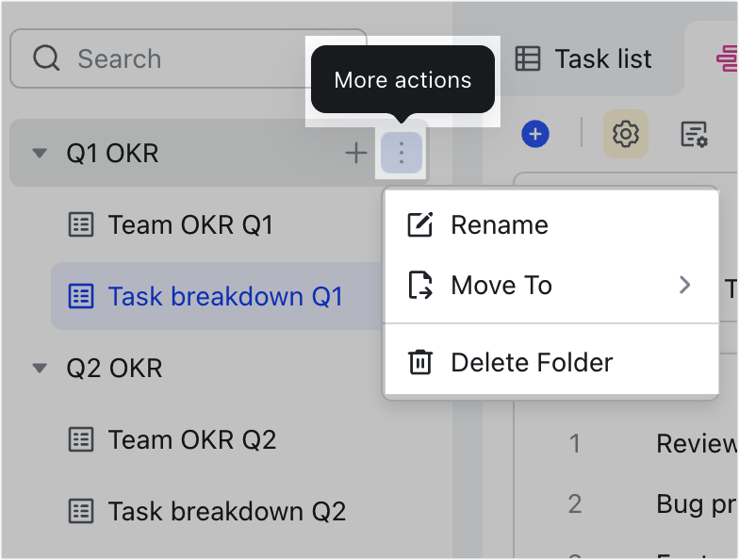Click the Move To chevron arrow
Screen dimensions: 739x560
click(x=684, y=285)
